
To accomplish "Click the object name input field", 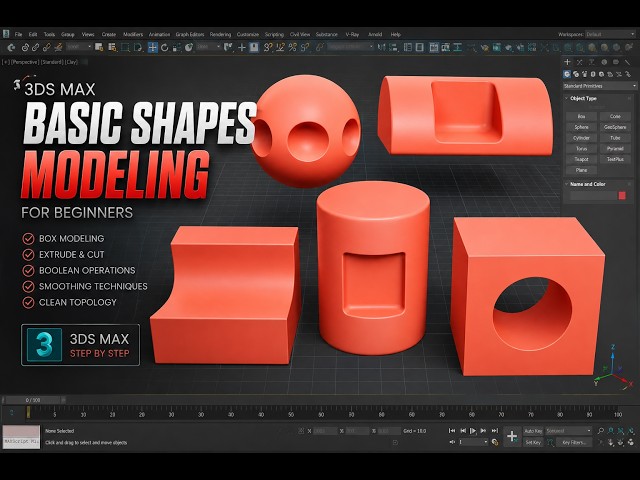I will tap(593, 196).
